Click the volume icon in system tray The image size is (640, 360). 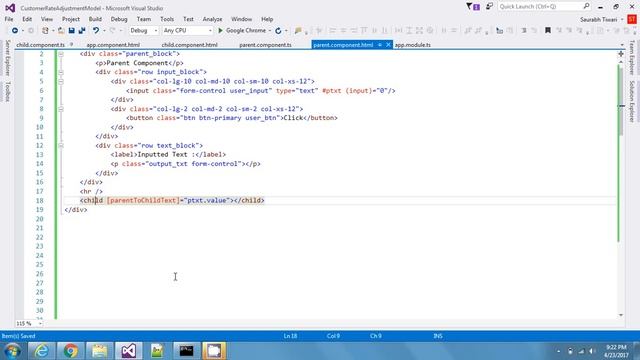click(x=592, y=351)
